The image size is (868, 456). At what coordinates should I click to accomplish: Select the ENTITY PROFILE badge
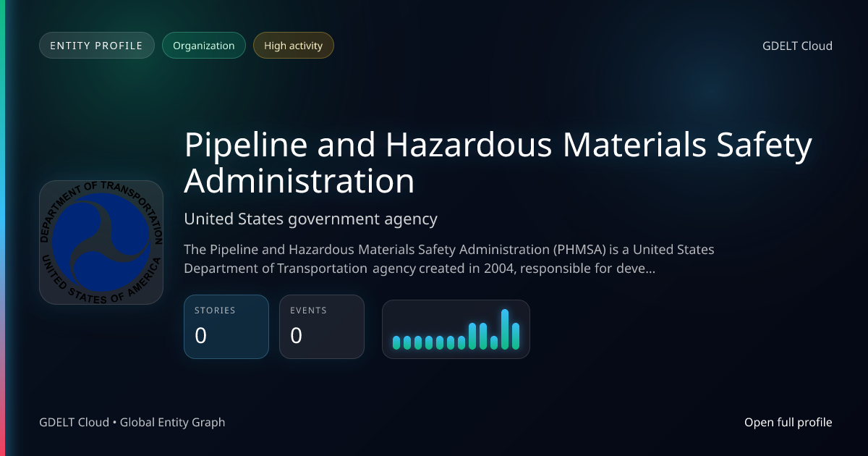pyautogui.click(x=97, y=46)
